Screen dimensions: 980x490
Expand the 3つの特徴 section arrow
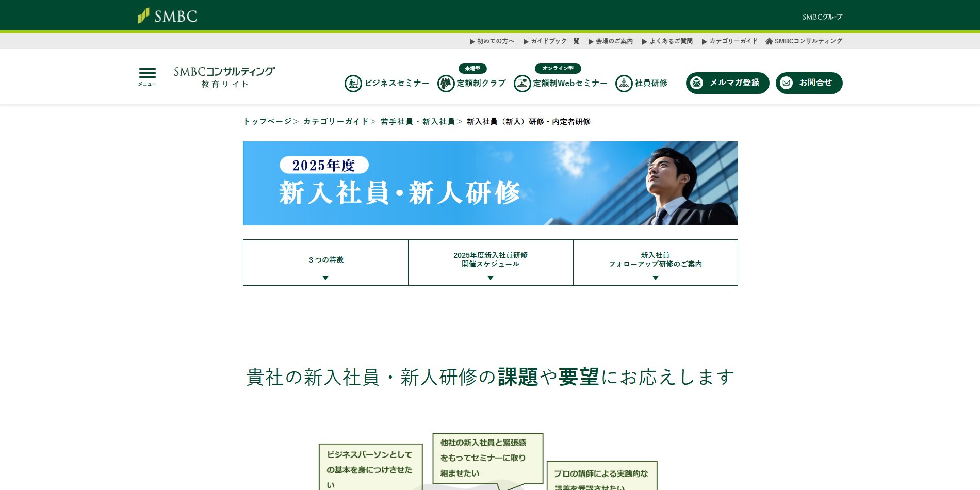325,277
